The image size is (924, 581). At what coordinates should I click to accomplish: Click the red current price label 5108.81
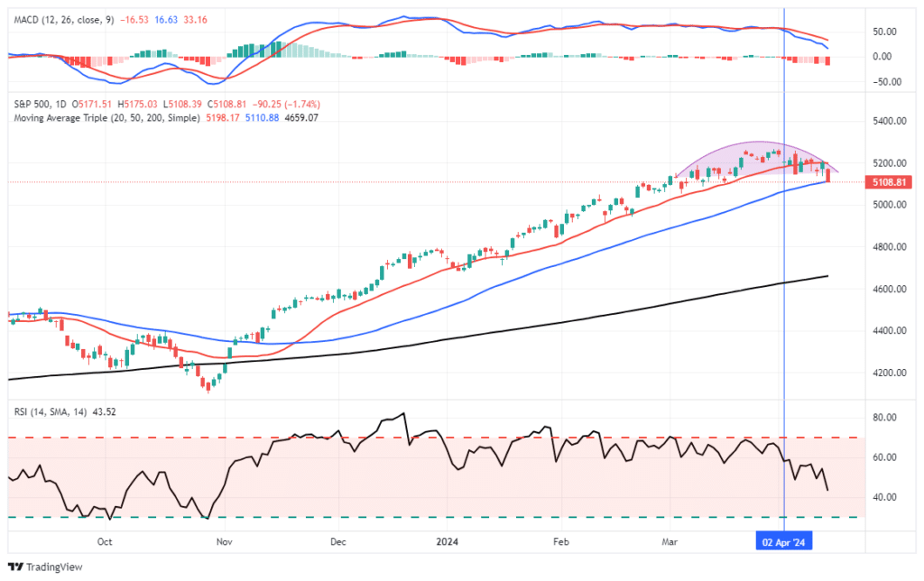point(889,182)
